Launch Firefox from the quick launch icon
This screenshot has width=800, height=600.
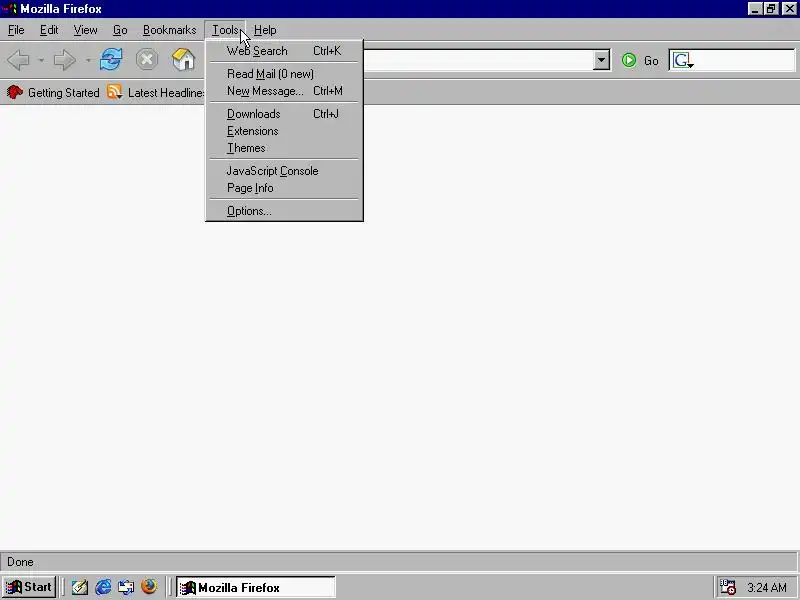(x=149, y=587)
